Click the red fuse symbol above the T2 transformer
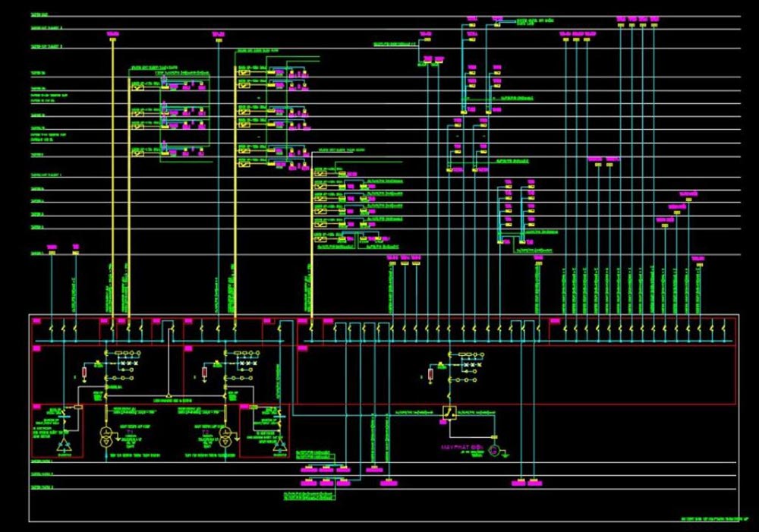This screenshot has width=759, height=532. (205, 373)
